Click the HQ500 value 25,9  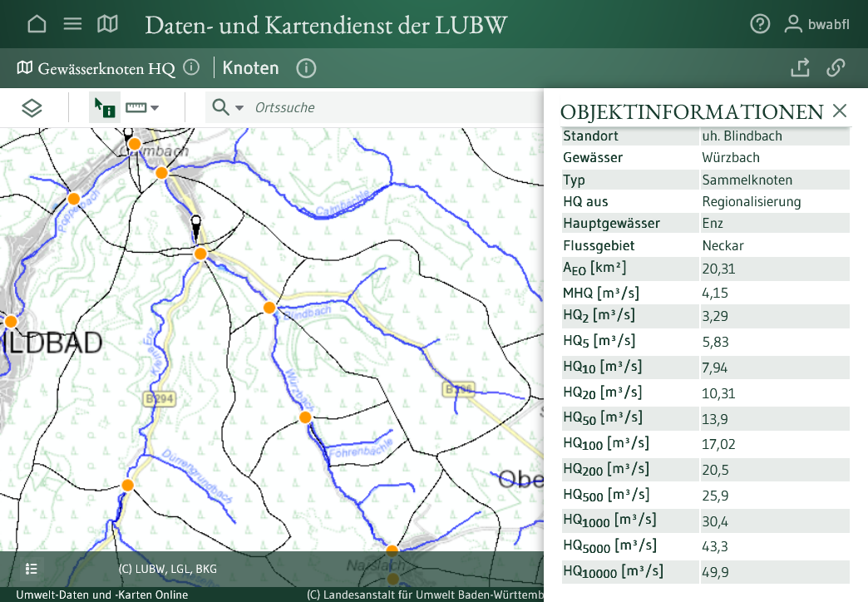coord(715,496)
